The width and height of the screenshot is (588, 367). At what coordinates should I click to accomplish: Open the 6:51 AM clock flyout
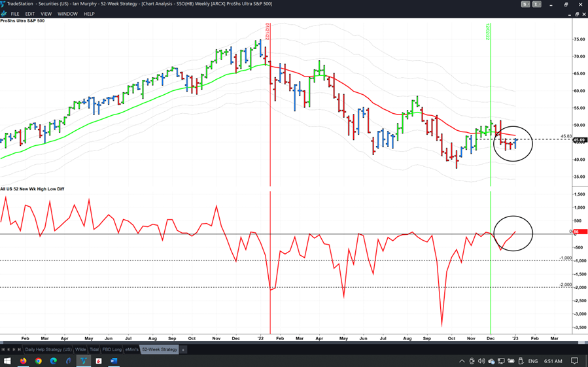pyautogui.click(x=553, y=361)
